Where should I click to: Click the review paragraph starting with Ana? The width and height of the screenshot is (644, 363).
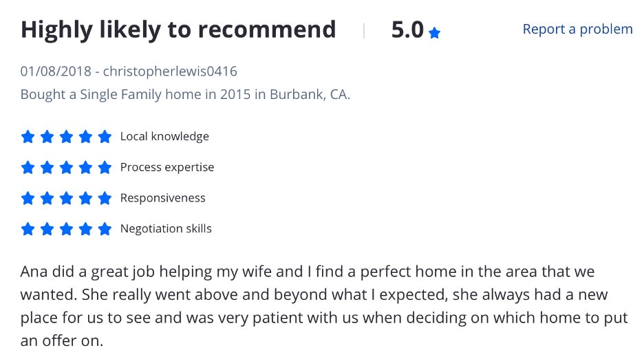[x=324, y=306]
